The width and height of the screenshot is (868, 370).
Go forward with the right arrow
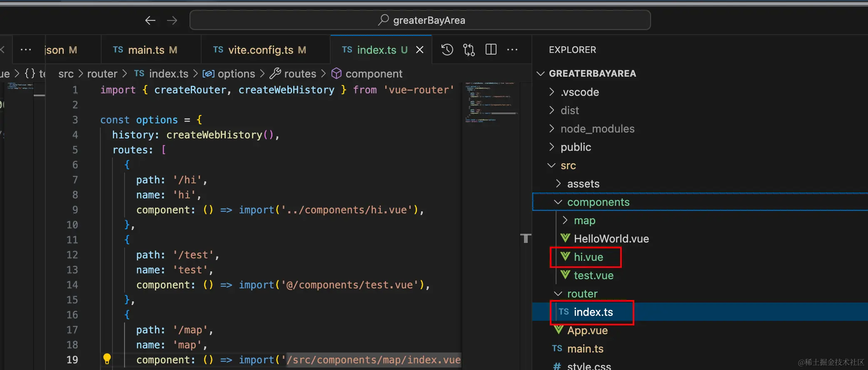click(x=172, y=20)
